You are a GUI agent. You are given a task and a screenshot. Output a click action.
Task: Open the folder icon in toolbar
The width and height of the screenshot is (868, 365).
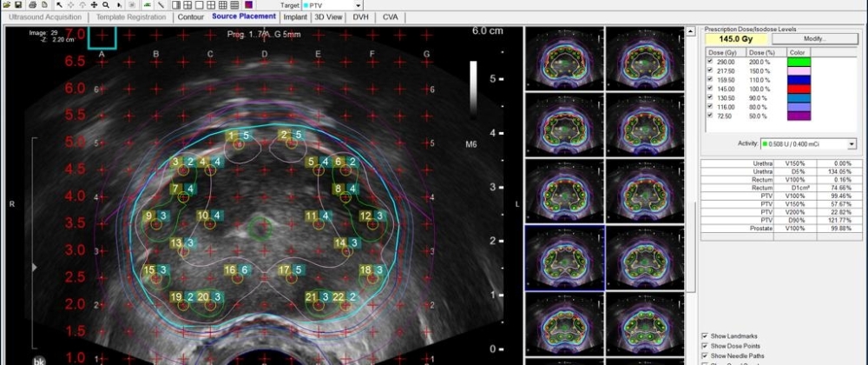pos(7,4)
